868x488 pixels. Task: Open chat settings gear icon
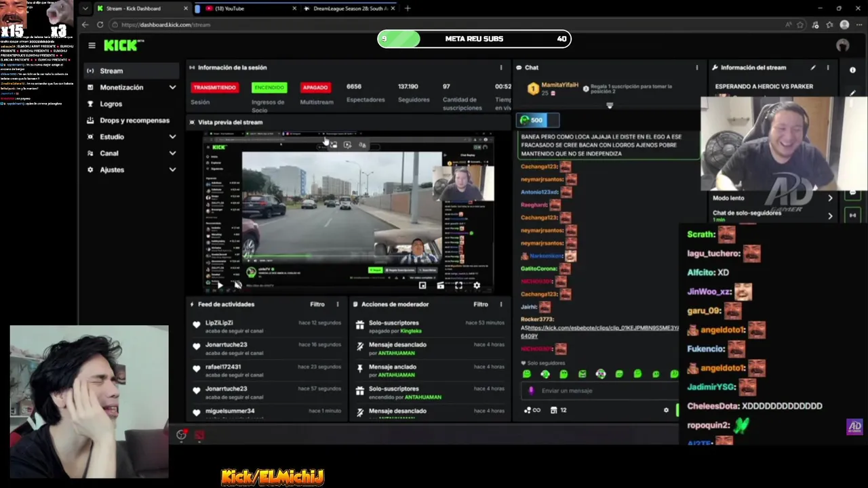point(666,410)
